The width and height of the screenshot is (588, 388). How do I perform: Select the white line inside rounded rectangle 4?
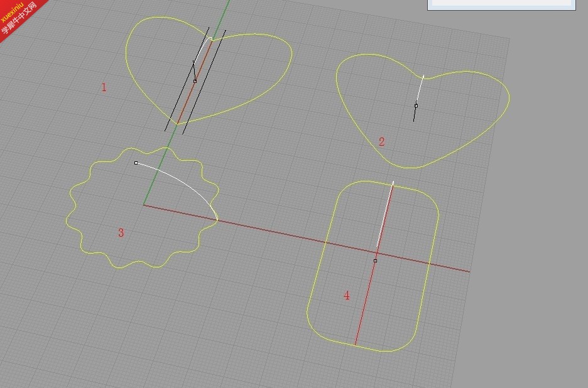tap(386, 213)
